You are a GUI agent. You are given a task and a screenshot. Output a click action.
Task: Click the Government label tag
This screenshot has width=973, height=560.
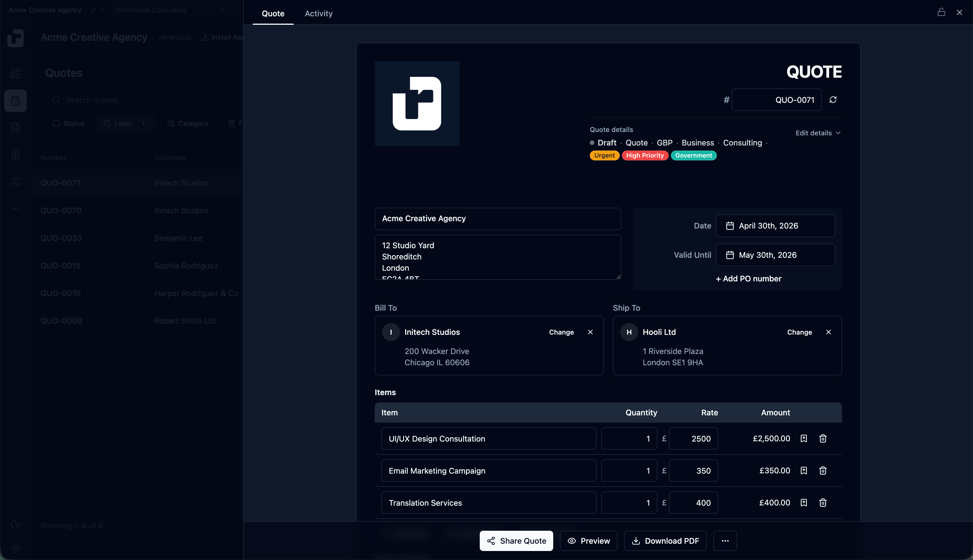tap(694, 155)
